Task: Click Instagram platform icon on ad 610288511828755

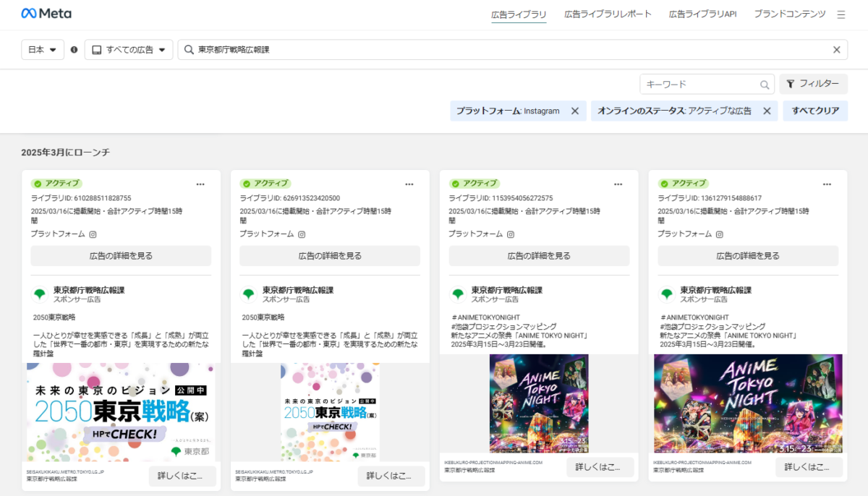Action: (x=93, y=234)
